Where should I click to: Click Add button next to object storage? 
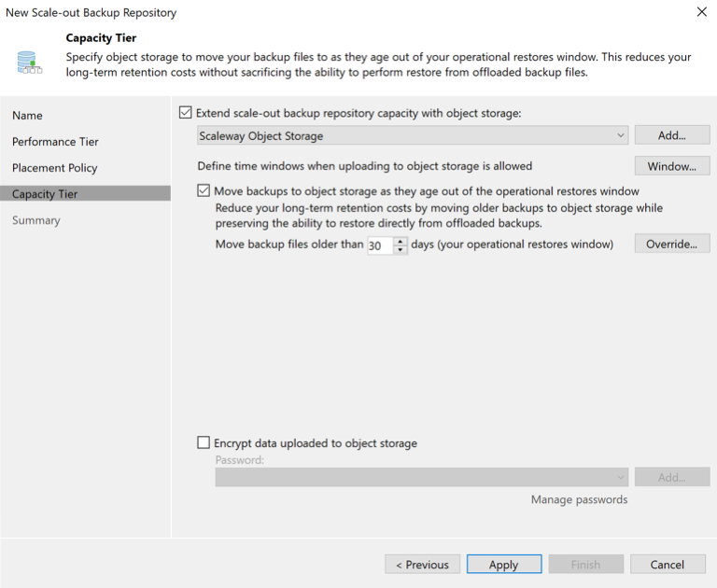point(671,135)
